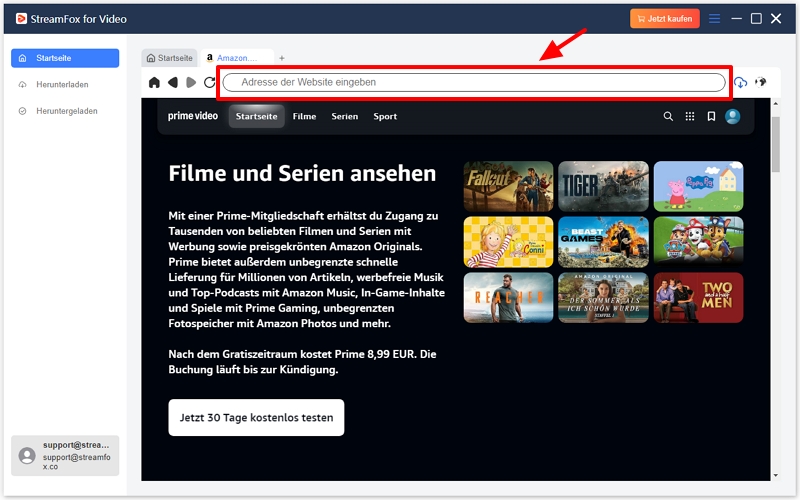Open the Sport tab in Prime Video

(385, 117)
